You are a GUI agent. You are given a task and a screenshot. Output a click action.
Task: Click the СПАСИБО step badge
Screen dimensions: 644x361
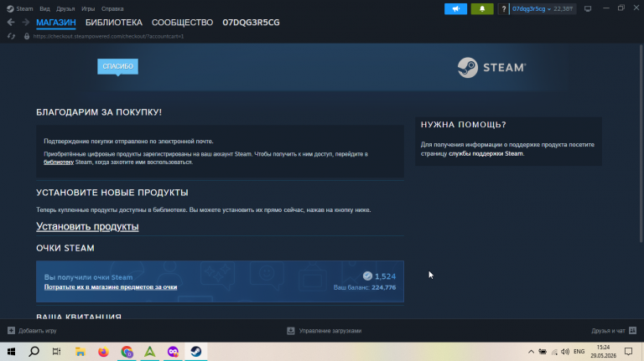coord(118,66)
